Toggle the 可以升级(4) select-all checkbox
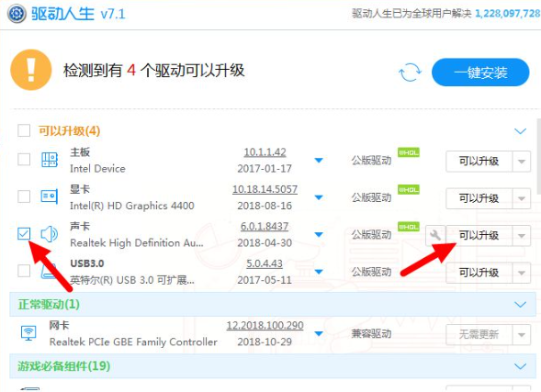The image size is (541, 392). (x=24, y=130)
